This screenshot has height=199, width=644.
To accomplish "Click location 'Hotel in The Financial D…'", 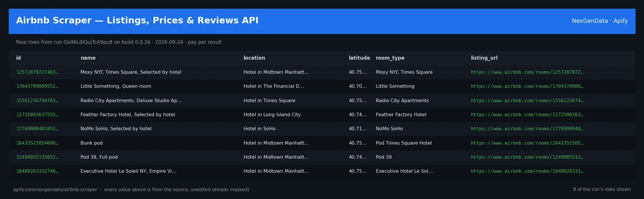I will [x=274, y=86].
